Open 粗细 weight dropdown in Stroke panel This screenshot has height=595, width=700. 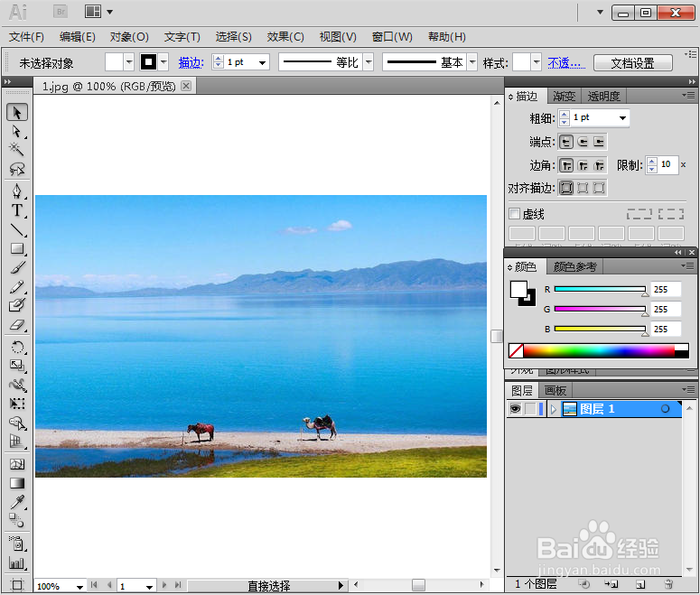click(x=622, y=118)
